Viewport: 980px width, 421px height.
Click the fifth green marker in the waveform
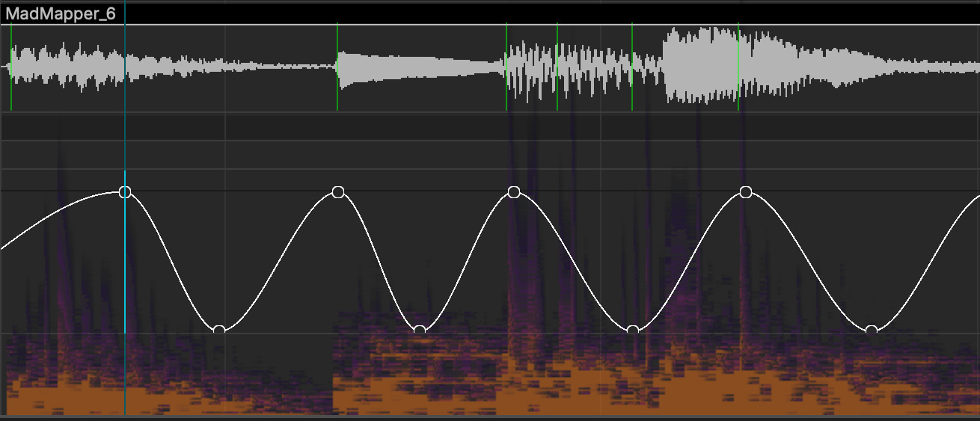click(x=632, y=67)
